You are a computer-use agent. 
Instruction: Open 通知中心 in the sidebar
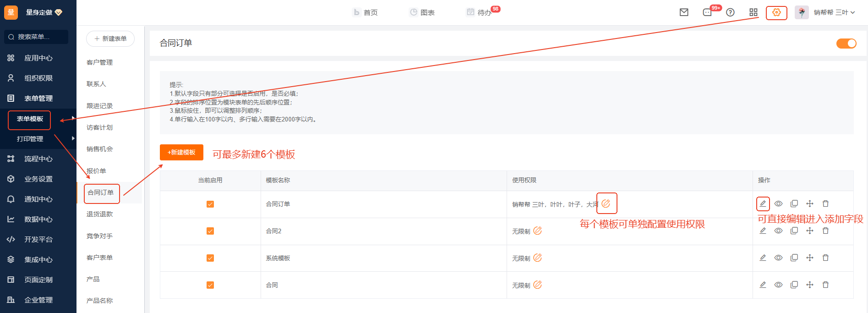pyautogui.click(x=38, y=199)
